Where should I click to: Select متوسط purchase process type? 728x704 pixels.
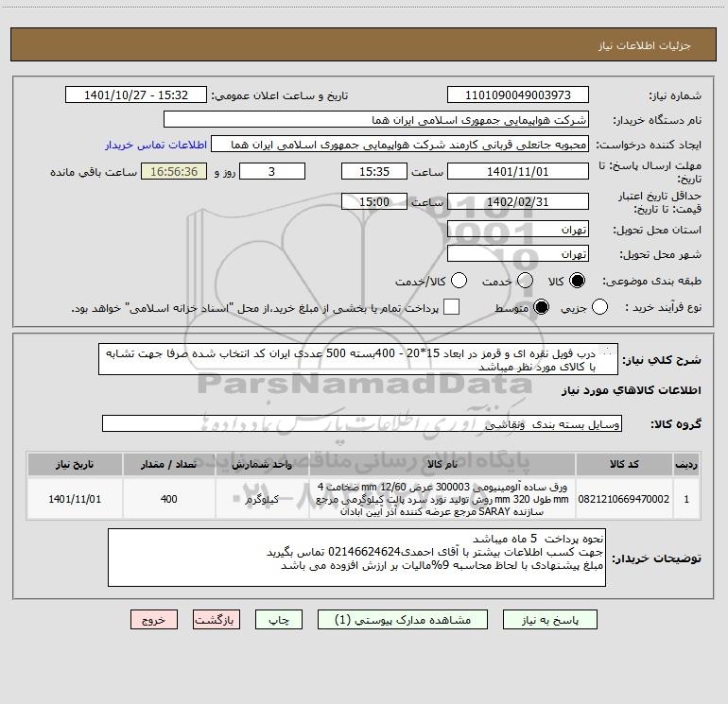541,307
